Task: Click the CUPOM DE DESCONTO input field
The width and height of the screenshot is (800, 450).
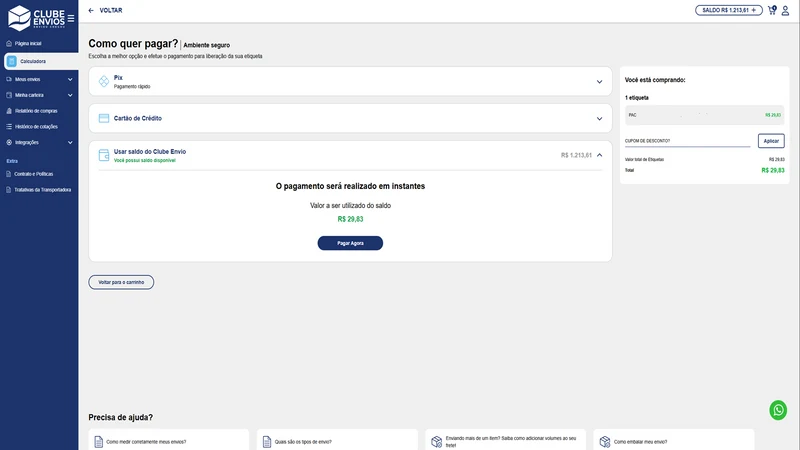Action: 687,141
